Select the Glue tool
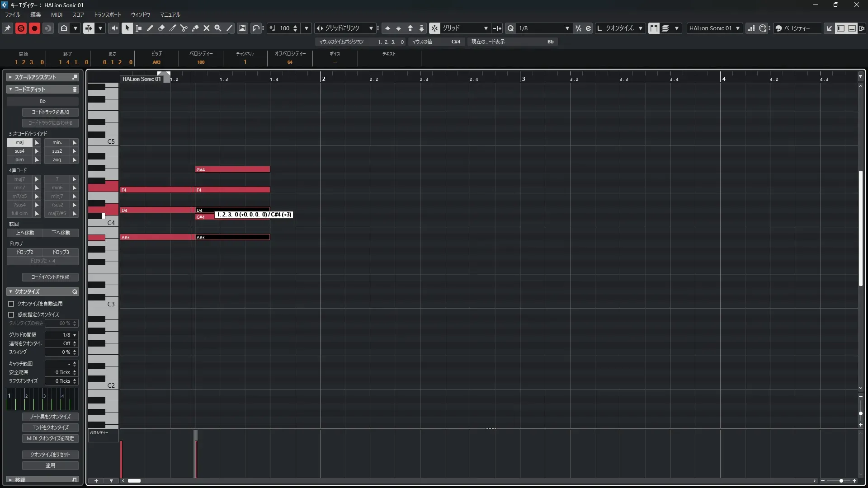Screen dimensions: 868x488 click(195, 28)
